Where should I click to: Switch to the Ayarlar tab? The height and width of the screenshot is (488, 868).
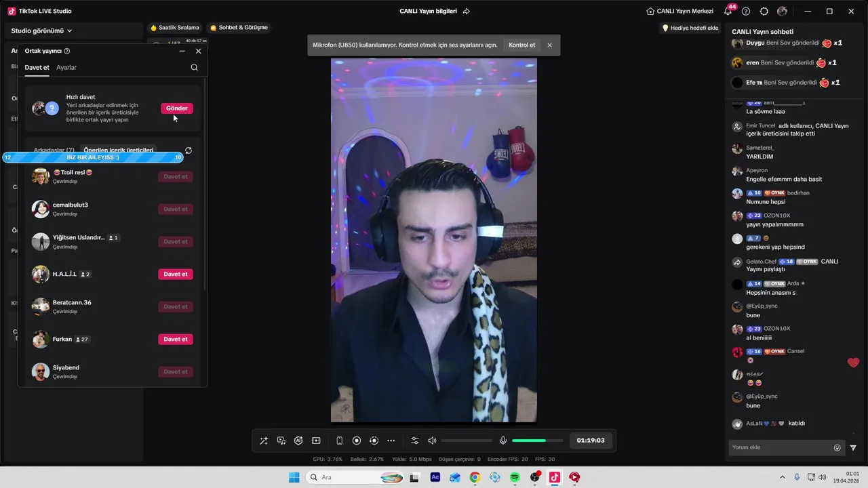(x=66, y=68)
